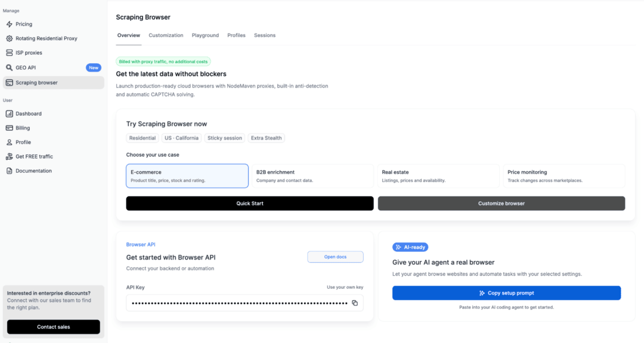Select the Price monitoring use case
This screenshot has height=343, width=644.
564,176
